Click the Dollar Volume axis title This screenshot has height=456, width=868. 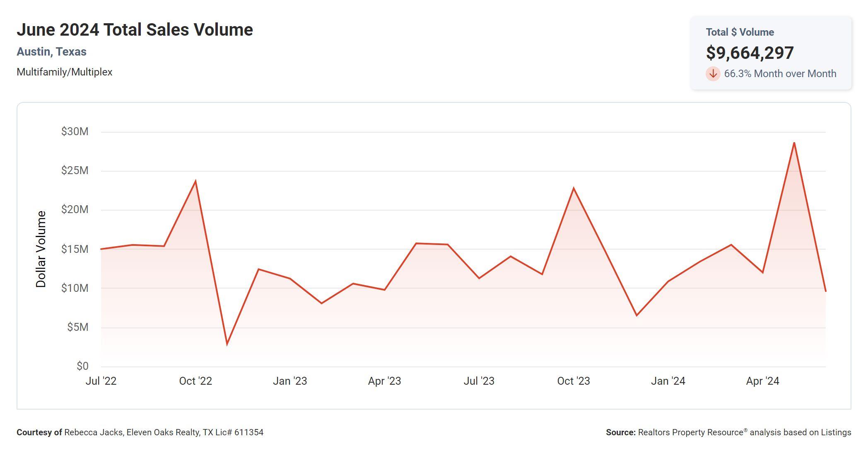point(41,249)
